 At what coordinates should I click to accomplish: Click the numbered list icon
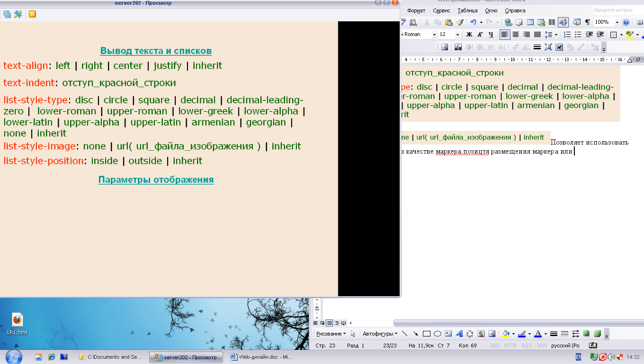(567, 35)
